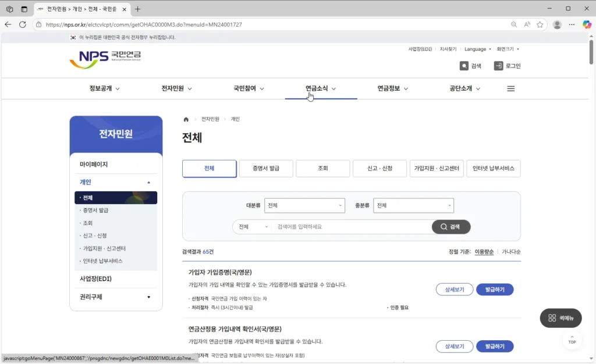Open browser settings and more menu

[572, 24]
